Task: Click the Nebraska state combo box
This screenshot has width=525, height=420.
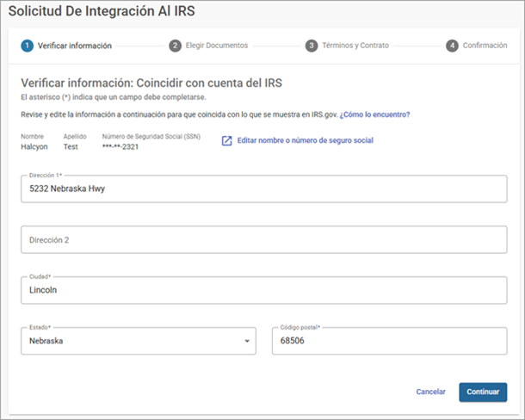Action: (139, 341)
